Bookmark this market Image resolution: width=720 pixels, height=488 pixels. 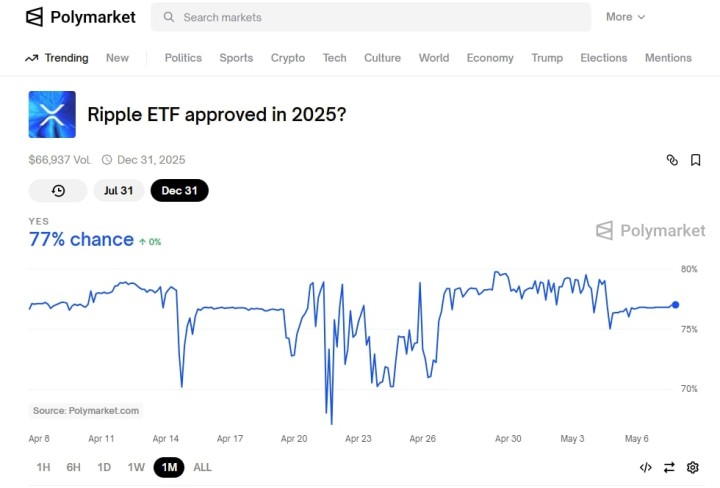click(696, 160)
